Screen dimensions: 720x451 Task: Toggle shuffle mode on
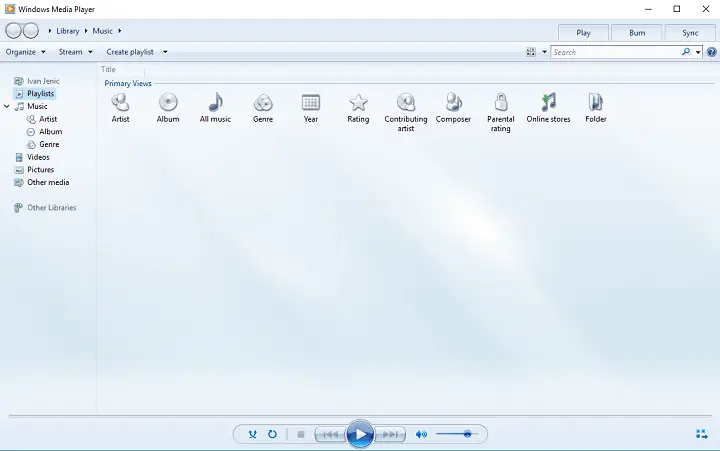(253, 434)
